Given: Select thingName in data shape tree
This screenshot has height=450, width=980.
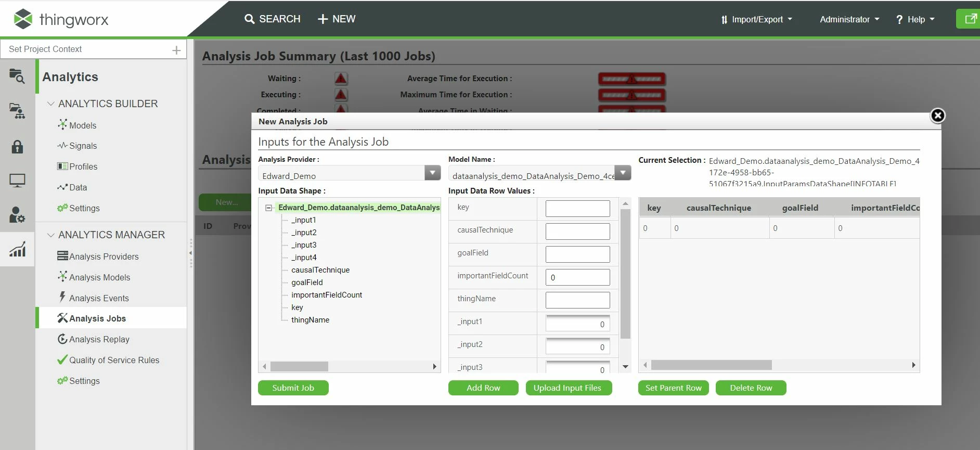Looking at the screenshot, I should (x=310, y=320).
